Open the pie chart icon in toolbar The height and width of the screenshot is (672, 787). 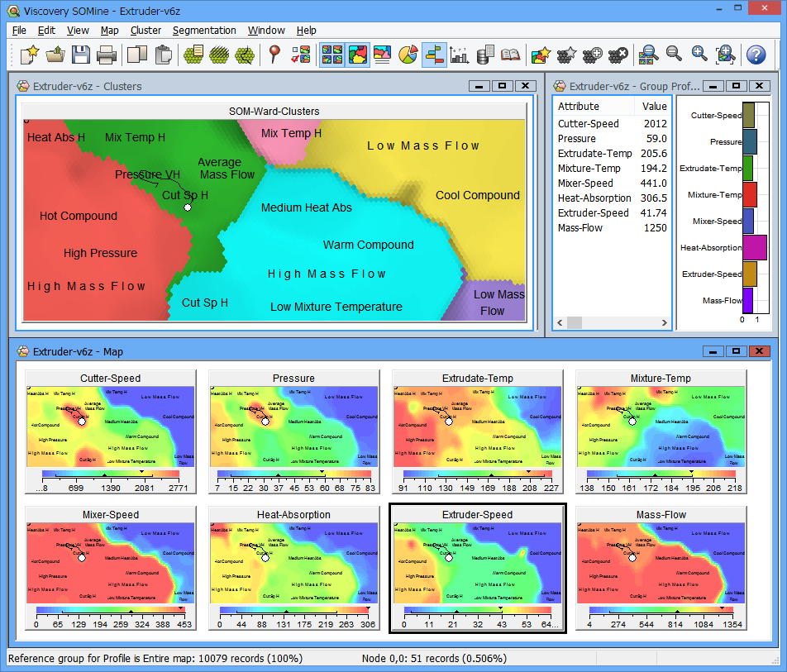[x=408, y=55]
